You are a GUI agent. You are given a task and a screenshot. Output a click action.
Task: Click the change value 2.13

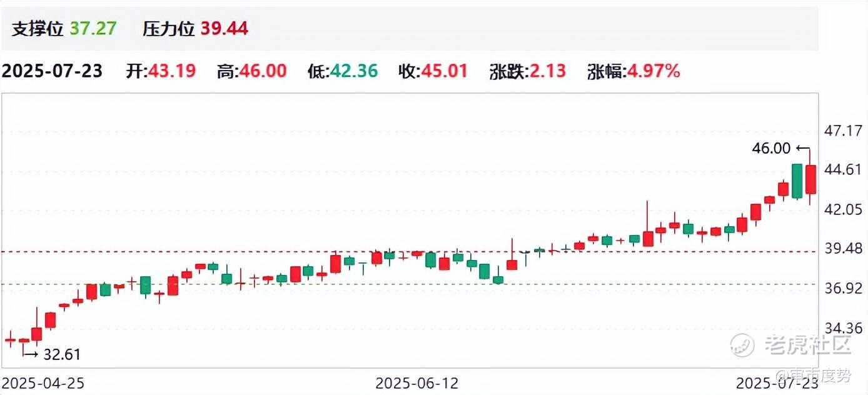coord(548,71)
